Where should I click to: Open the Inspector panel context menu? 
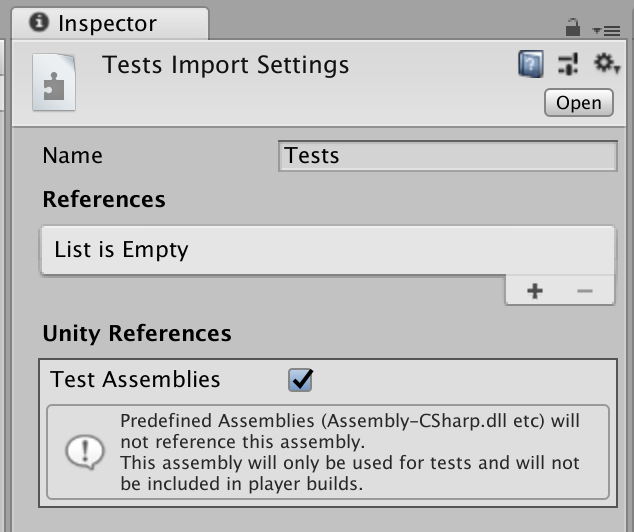tap(606, 30)
